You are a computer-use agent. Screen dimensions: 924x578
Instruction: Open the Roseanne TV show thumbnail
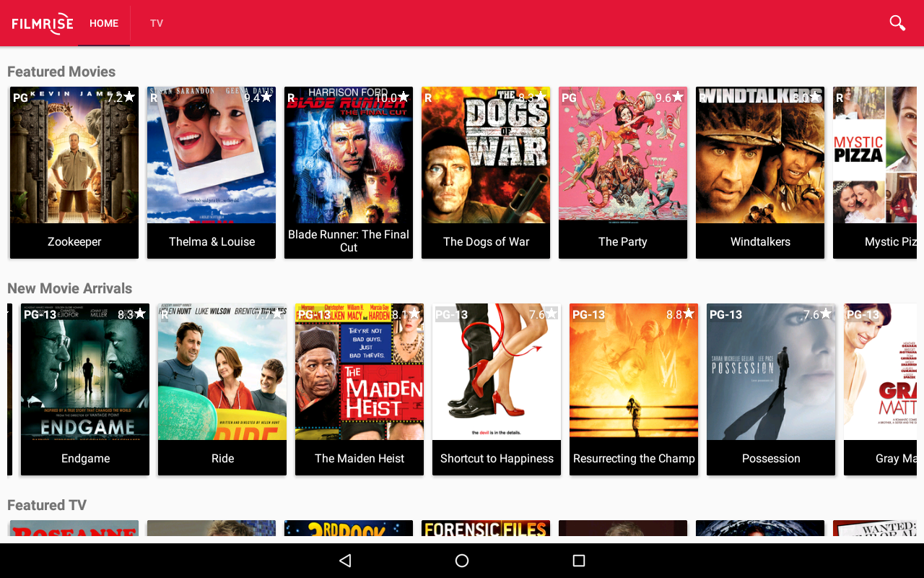pos(74,528)
